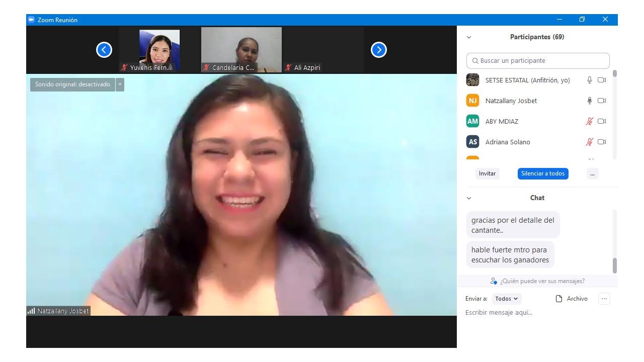This screenshot has height=362, width=644.
Task: Click the muted mic icon on Candelaria C thumbnail
Action: [x=206, y=67]
